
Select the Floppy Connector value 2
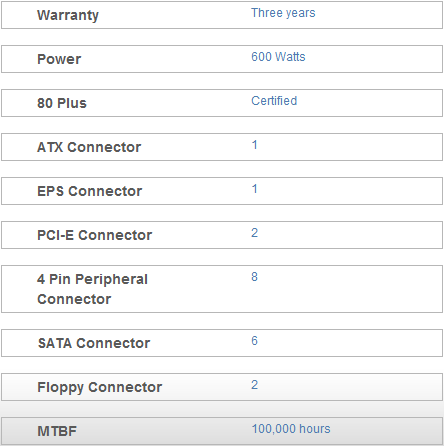click(x=254, y=385)
